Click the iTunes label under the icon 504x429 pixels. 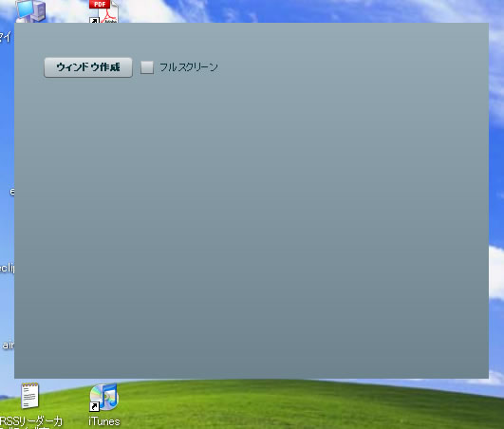104,421
